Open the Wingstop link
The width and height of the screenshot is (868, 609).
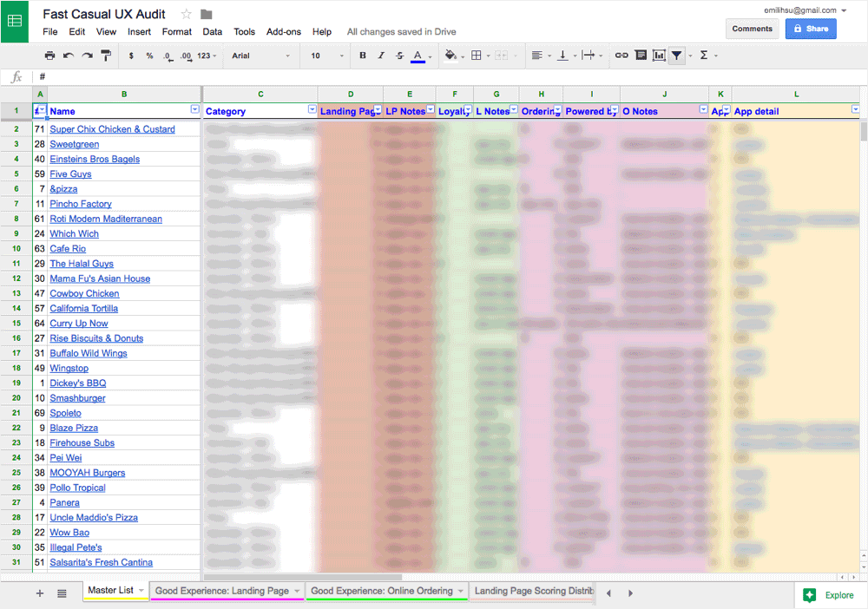point(69,368)
